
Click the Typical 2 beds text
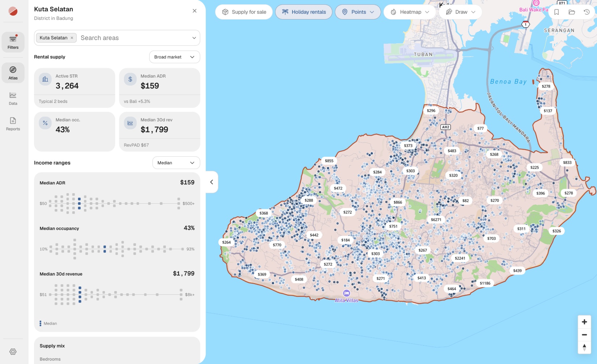tap(53, 101)
